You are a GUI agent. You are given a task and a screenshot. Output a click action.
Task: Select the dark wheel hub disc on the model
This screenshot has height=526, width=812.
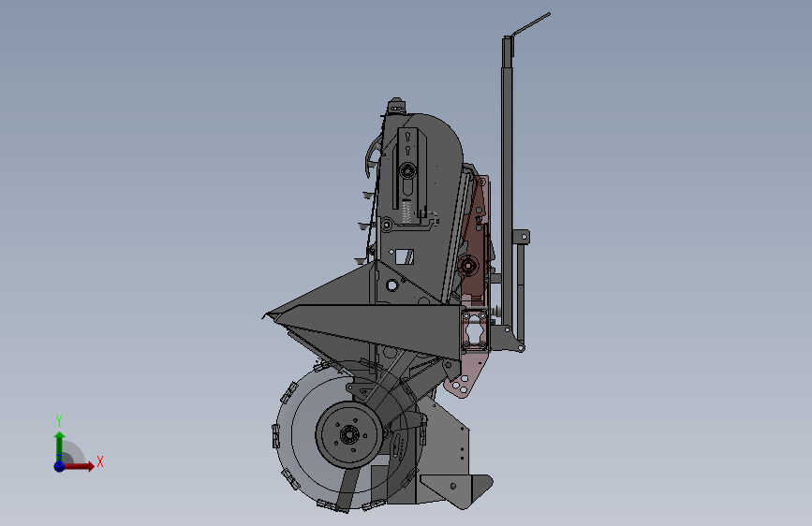point(348,435)
